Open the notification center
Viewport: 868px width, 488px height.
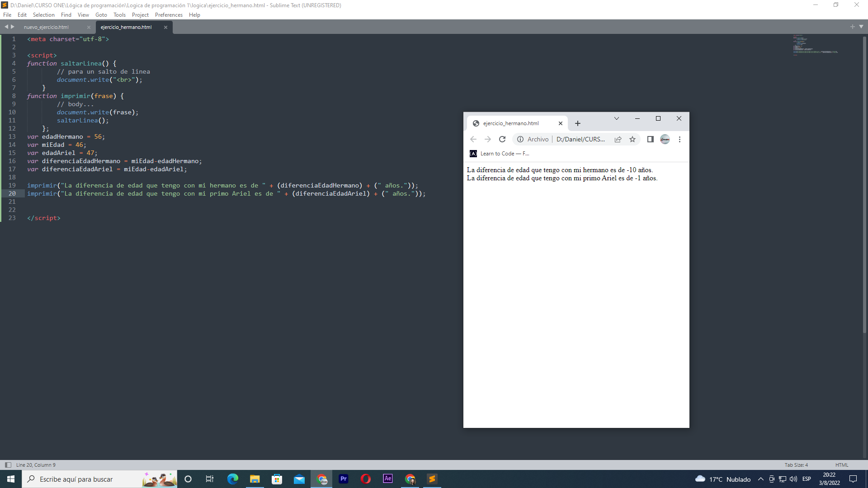click(x=853, y=479)
